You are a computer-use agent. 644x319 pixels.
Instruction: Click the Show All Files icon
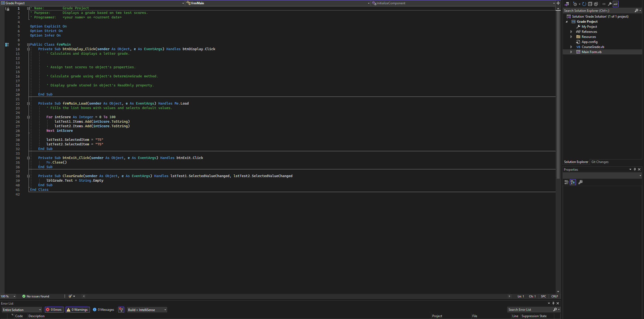[596, 4]
